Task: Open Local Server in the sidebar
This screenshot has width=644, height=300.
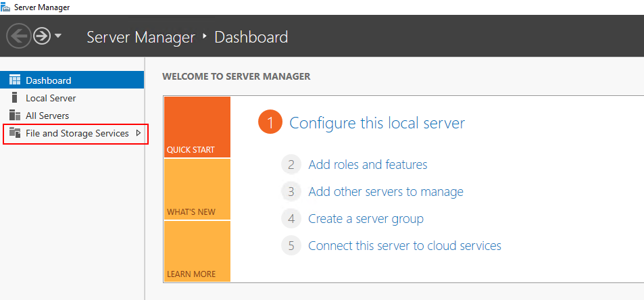Action: 72,98
